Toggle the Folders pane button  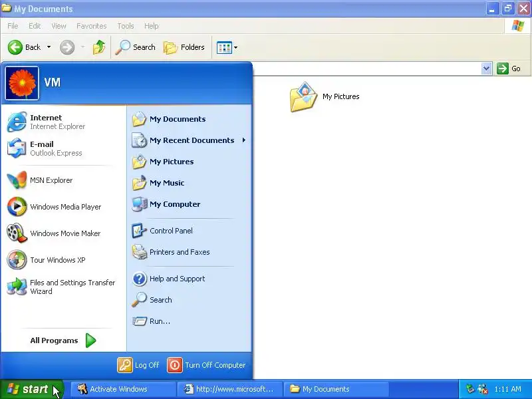(x=184, y=47)
